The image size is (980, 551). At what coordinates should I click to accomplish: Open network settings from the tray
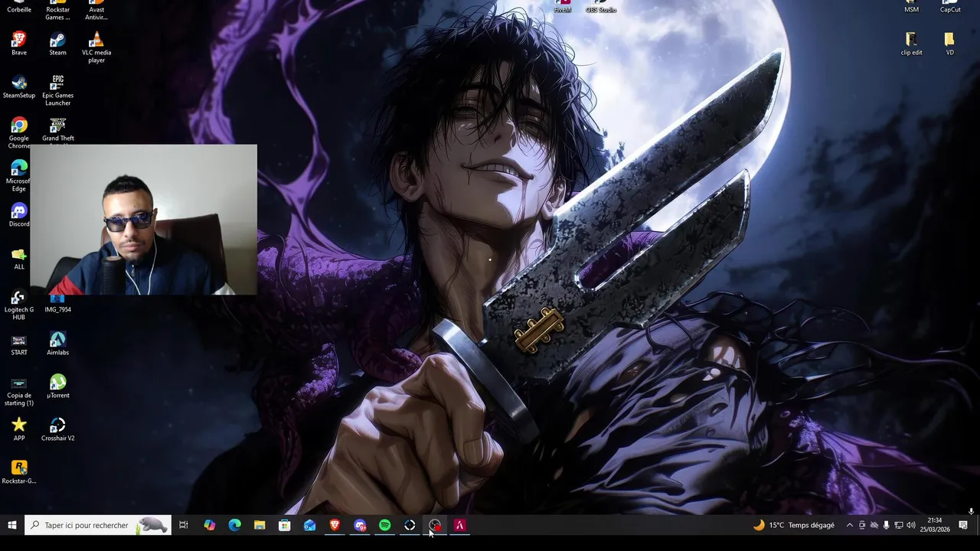tap(899, 525)
